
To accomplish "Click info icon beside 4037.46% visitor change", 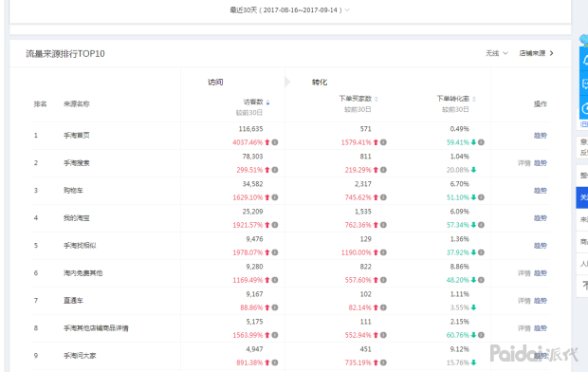I will pos(275,142).
